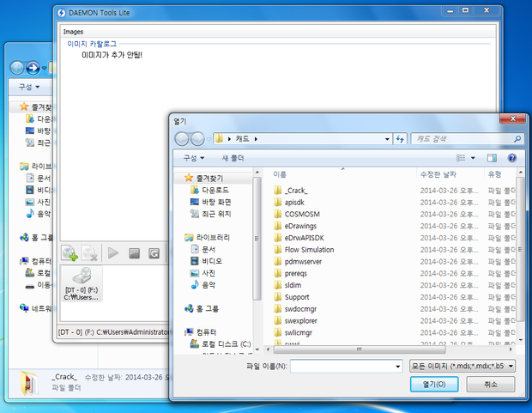
Task: Expand the view options dropdown arrow
Action: (x=473, y=158)
